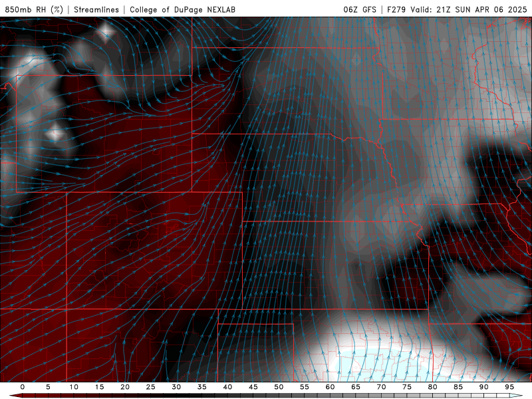Click the '20' value on color scale
This screenshot has height=399, width=532.
125,387
